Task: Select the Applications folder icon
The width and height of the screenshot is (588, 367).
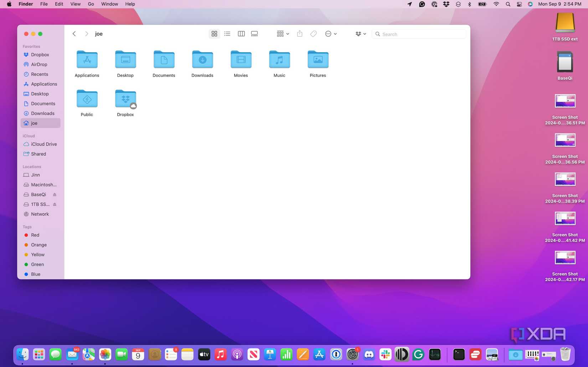Action: tap(87, 59)
